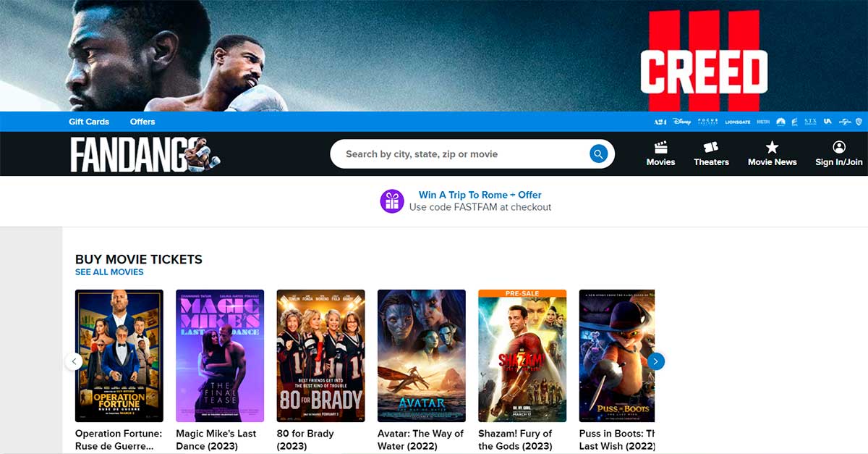The width and height of the screenshot is (868, 454).
Task: Open the Magic Mike's Last Dance title link
Action: coord(216,440)
